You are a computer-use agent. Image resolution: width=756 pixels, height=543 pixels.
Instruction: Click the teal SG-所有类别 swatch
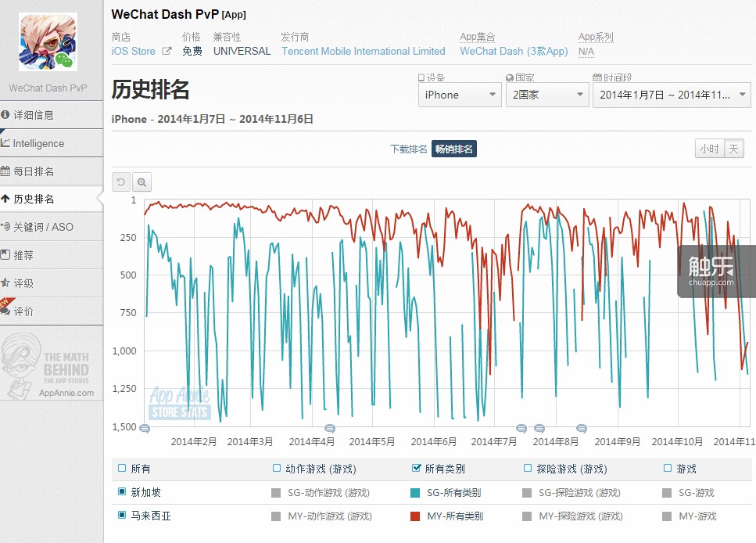point(414,493)
